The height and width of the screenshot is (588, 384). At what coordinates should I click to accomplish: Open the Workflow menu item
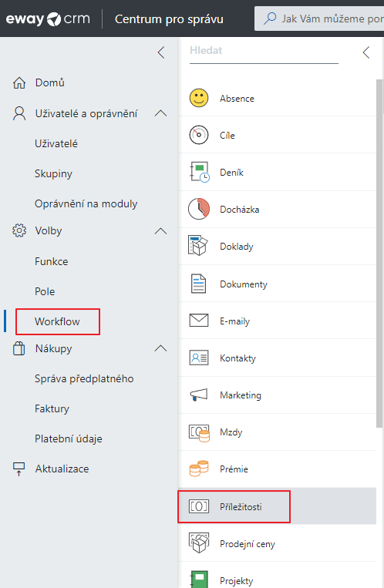(57, 321)
